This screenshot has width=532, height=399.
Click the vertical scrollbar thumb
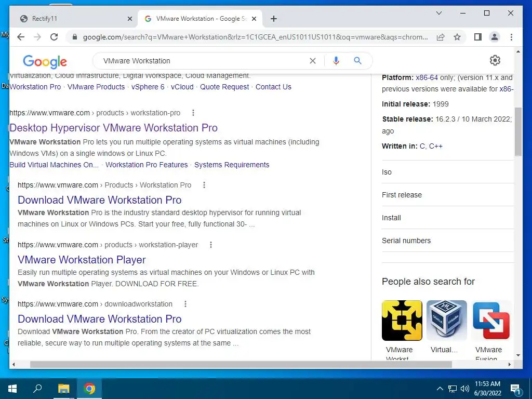pyautogui.click(x=518, y=131)
